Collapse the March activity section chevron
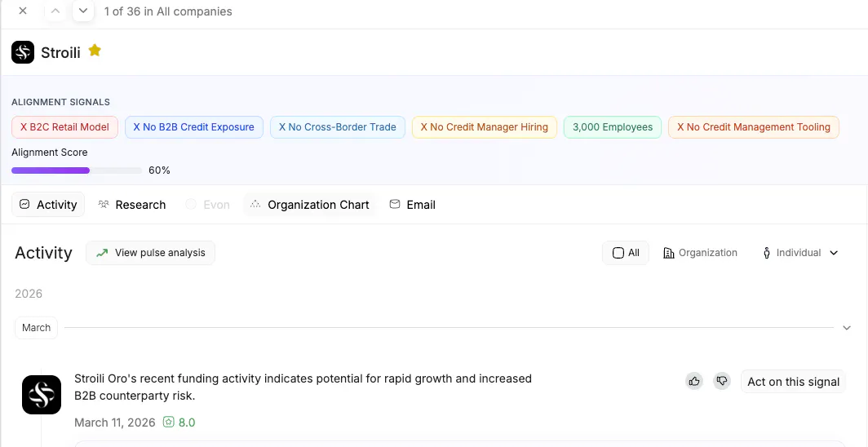Image resolution: width=868 pixels, height=447 pixels. 847,328
